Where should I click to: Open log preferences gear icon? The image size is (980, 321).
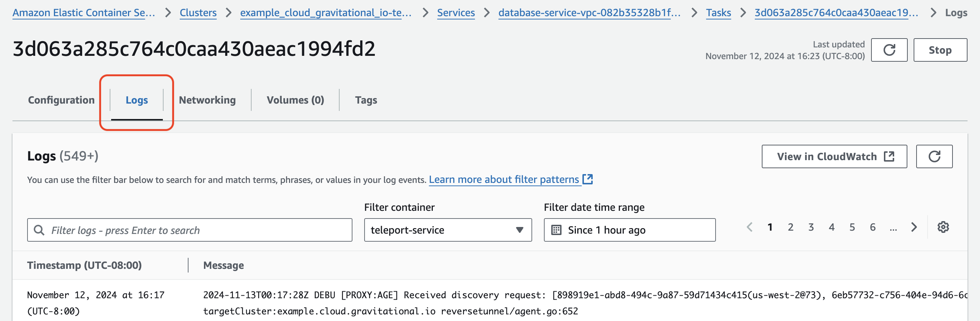(943, 227)
